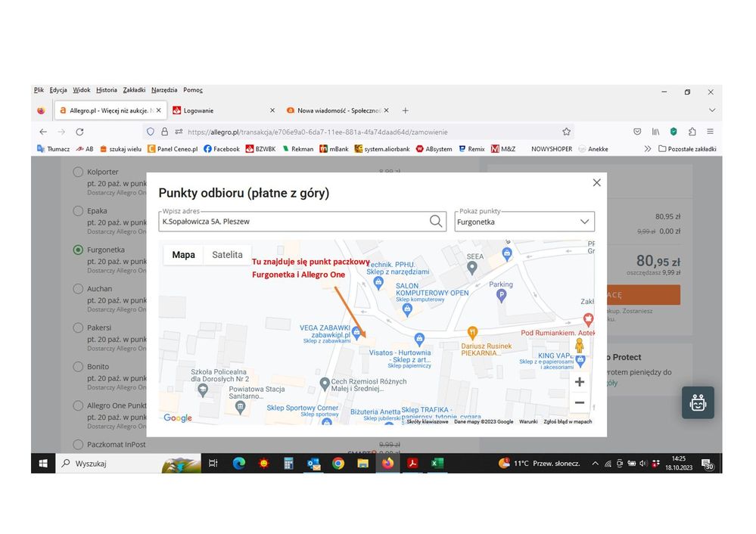Open the Historia menu
Screen dimensions: 756x534
[x=107, y=90]
